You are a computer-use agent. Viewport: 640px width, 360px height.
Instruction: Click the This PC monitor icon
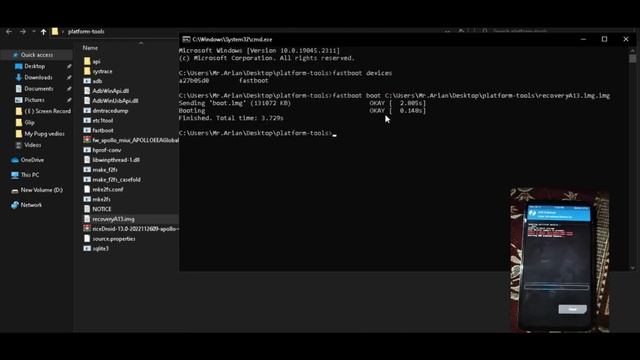click(x=15, y=175)
